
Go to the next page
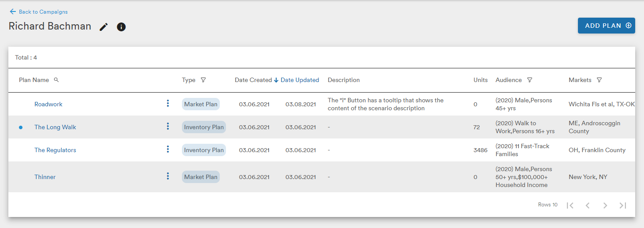coord(605,205)
